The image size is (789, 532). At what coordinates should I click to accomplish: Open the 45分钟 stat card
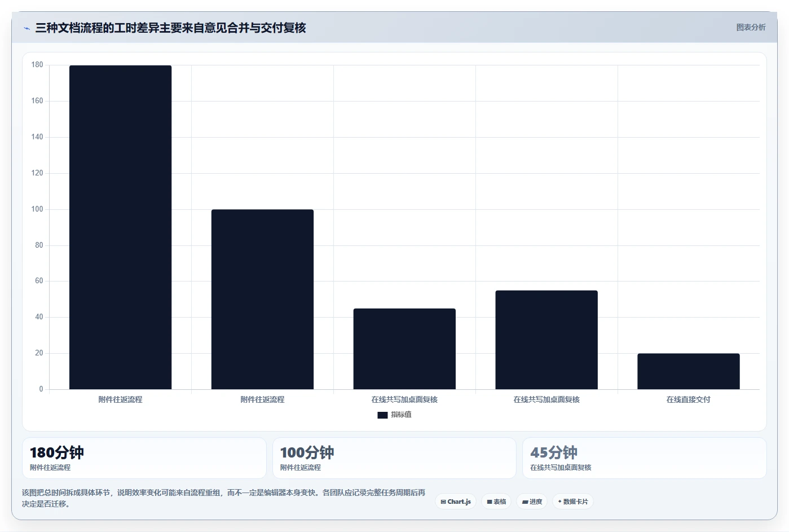645,458
